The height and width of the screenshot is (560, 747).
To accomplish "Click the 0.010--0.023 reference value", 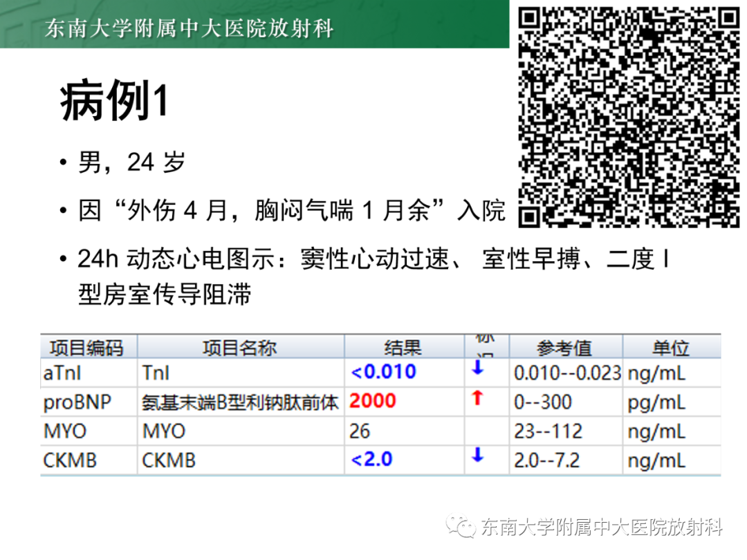I will pyautogui.click(x=567, y=373).
